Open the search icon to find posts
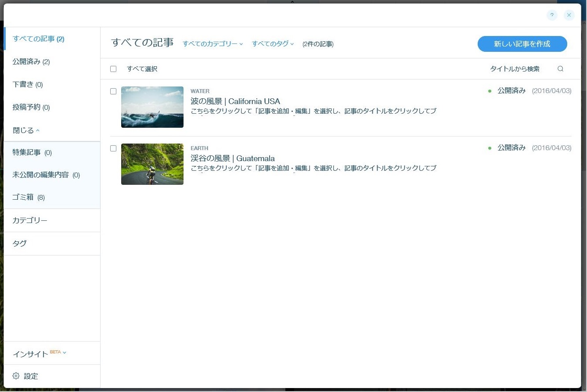 tap(561, 69)
